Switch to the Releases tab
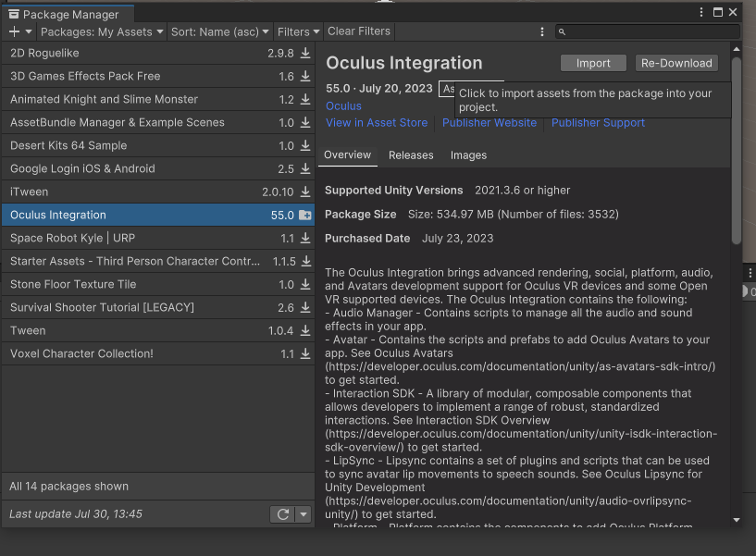The image size is (756, 556). [x=411, y=155]
